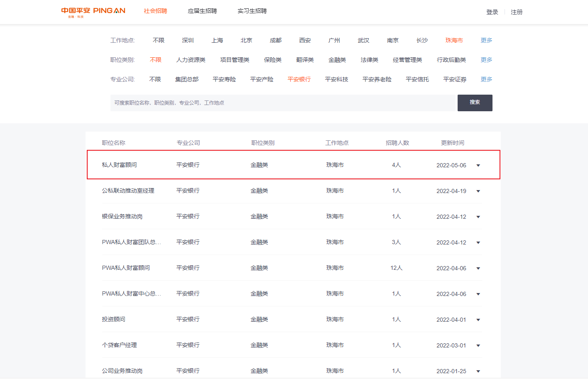
Task: Select 不限 for 专业公司
Action: [155, 79]
